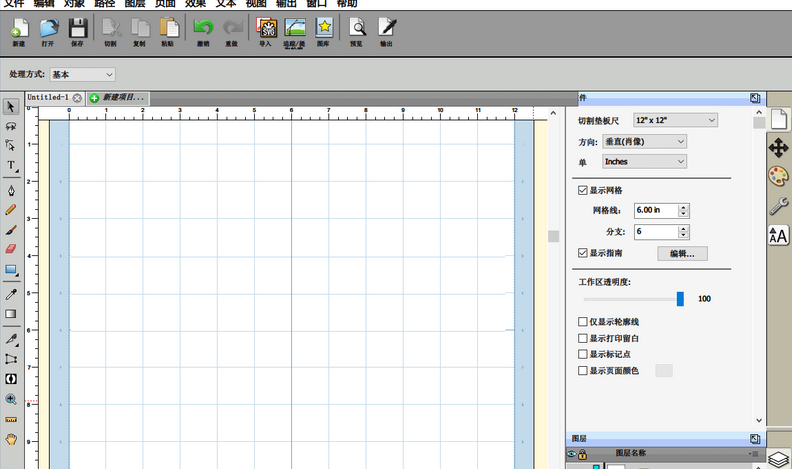Click the 输出 (Output cutter) pen icon
Viewport: 792px width, 469px height.
pyautogui.click(x=387, y=28)
